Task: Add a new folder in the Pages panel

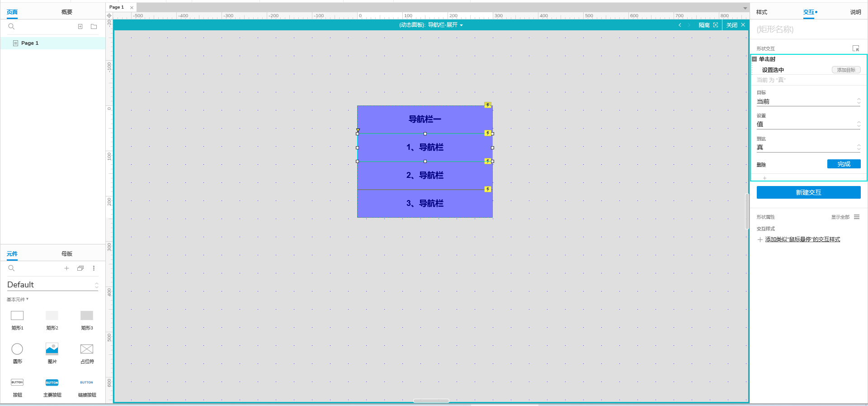Action: (x=94, y=27)
